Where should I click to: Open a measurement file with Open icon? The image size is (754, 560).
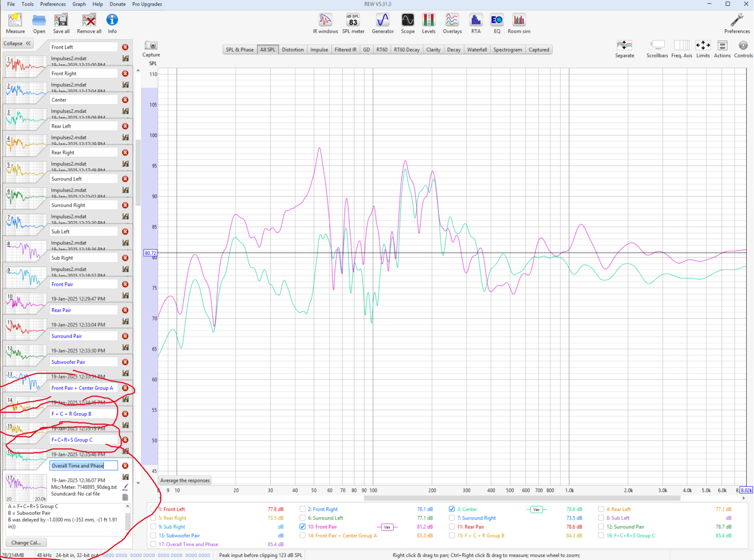pos(39,23)
